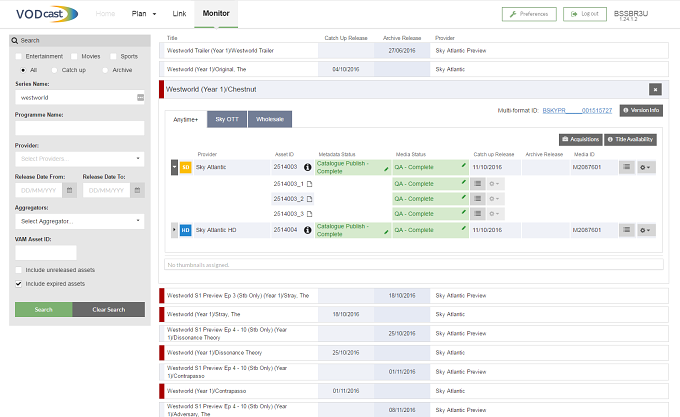
Task: Click the Search panel magnifier icon
Action: [x=15, y=40]
